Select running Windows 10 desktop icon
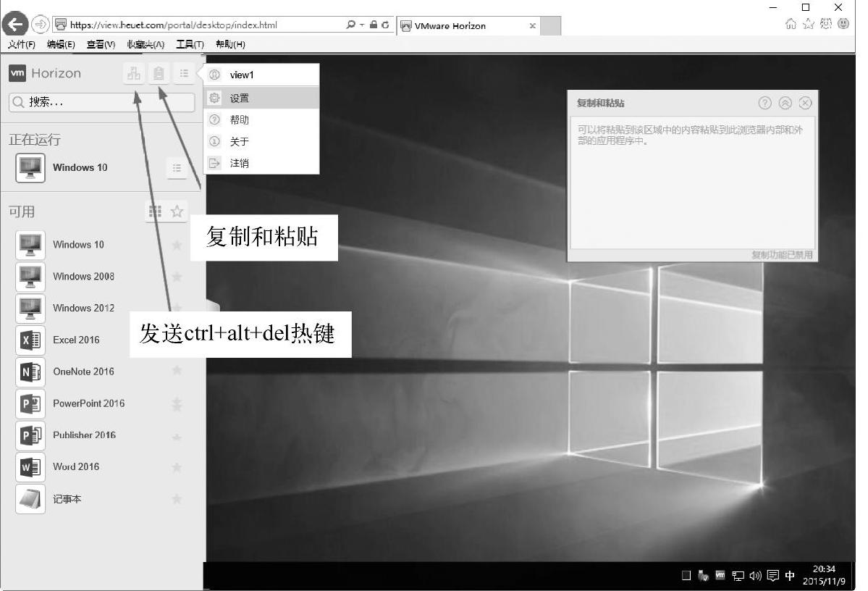This screenshot has width=868, height=591. point(30,168)
